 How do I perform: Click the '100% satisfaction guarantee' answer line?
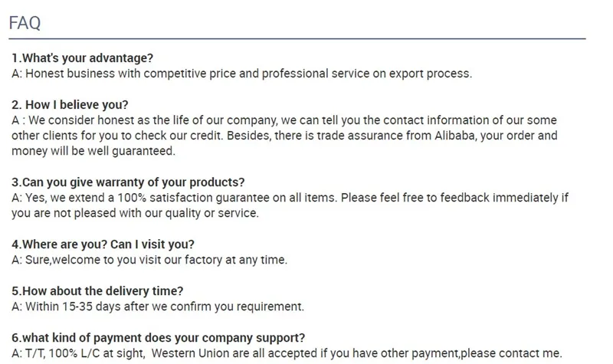[x=290, y=198]
